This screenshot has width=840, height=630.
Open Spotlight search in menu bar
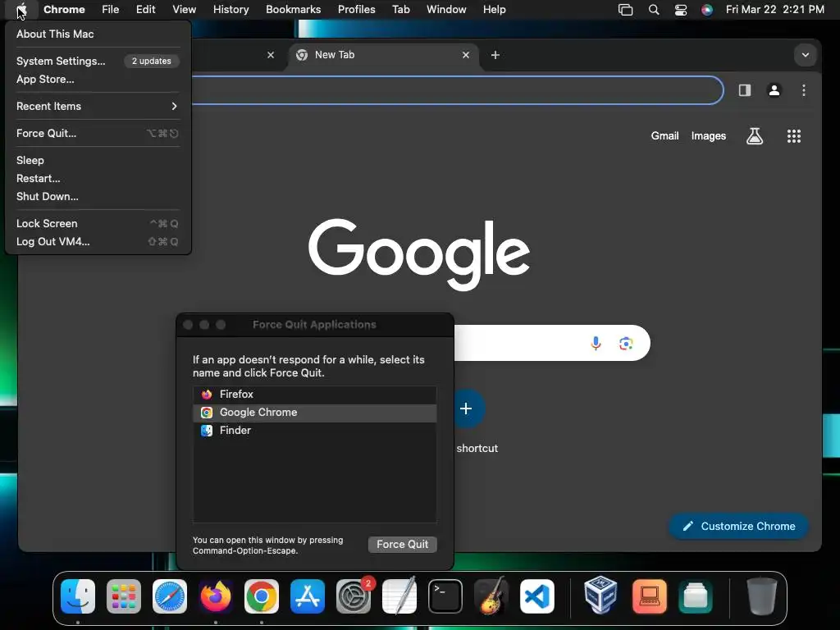pyautogui.click(x=654, y=10)
